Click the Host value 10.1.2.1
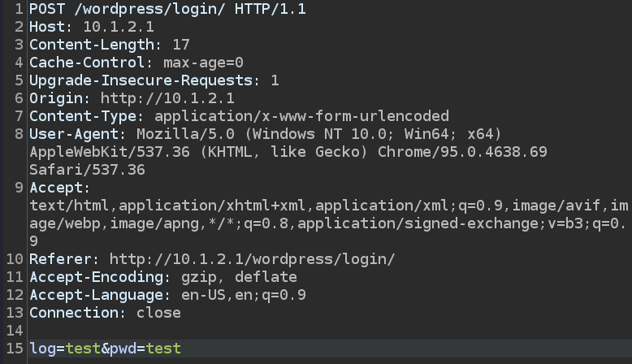 tap(119, 27)
